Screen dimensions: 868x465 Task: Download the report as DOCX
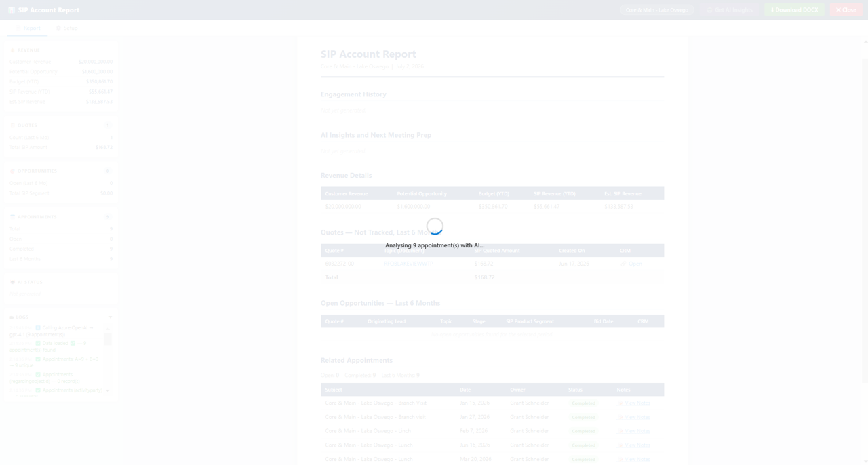click(x=794, y=10)
